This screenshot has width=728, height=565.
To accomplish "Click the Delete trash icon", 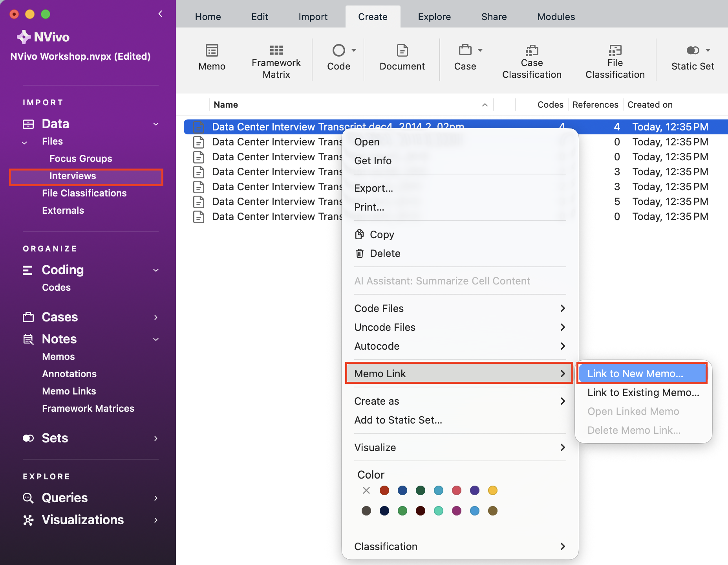I will pyautogui.click(x=360, y=253).
